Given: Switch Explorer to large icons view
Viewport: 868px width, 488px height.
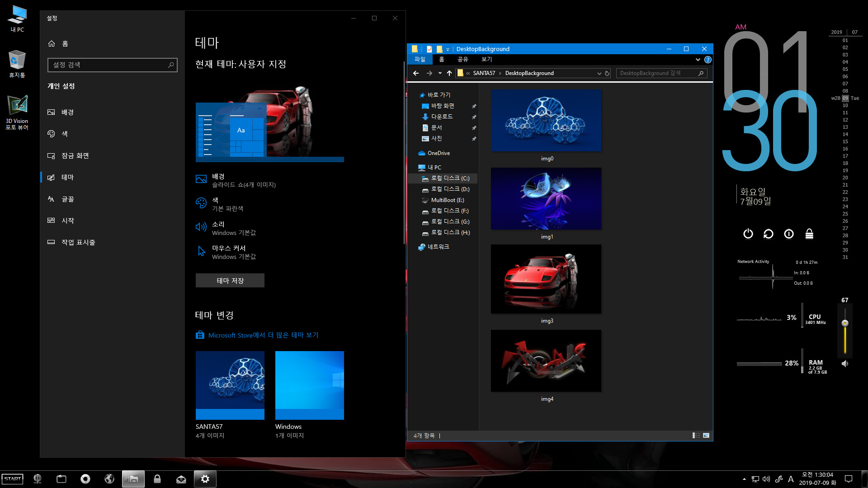Looking at the screenshot, I should (706, 436).
